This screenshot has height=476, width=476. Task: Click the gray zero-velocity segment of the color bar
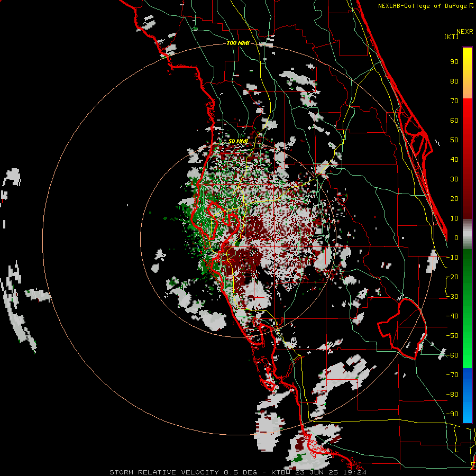coord(467,234)
